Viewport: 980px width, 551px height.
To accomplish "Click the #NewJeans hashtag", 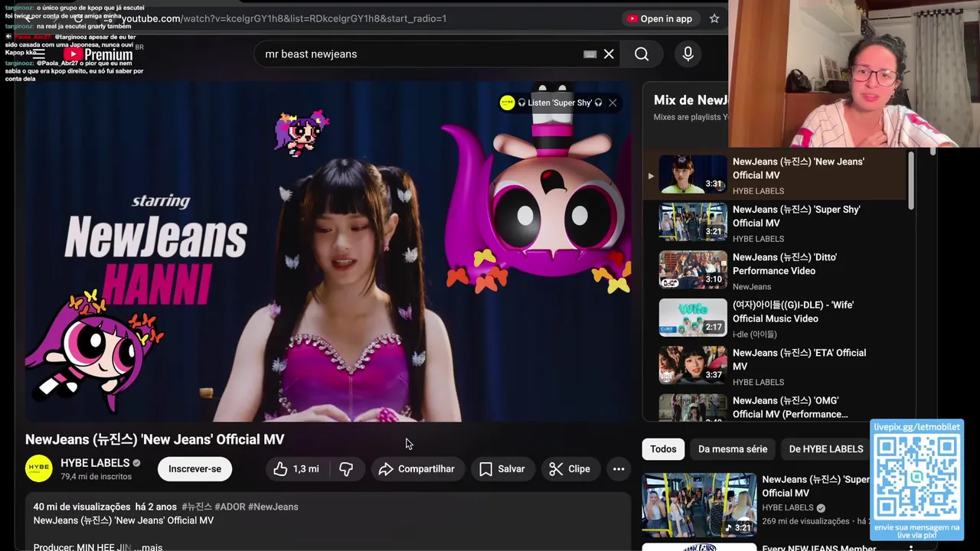I will point(273,507).
